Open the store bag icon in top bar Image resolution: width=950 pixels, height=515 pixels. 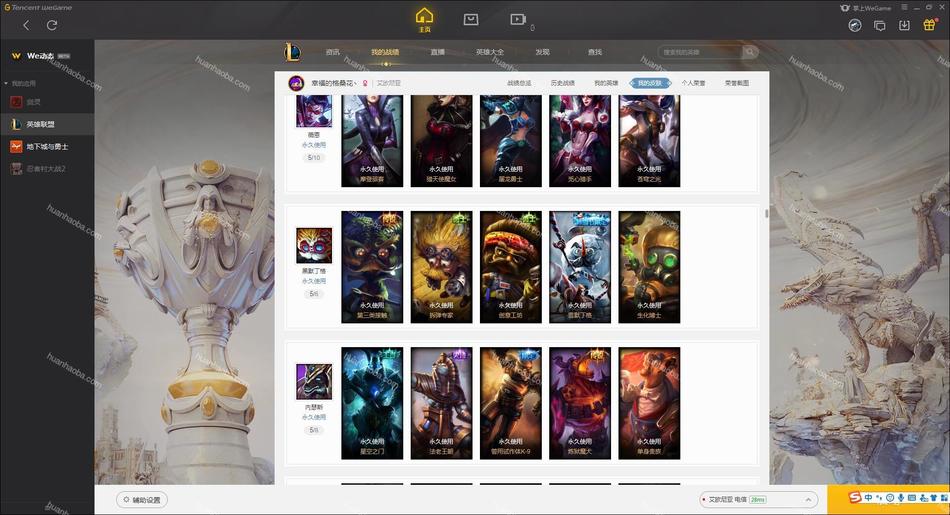click(471, 19)
